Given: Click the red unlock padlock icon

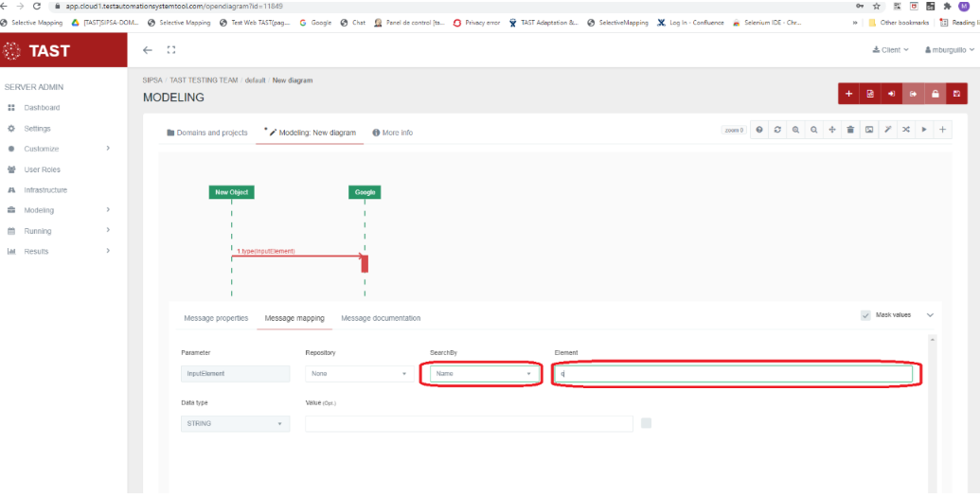Looking at the screenshot, I should (x=935, y=94).
